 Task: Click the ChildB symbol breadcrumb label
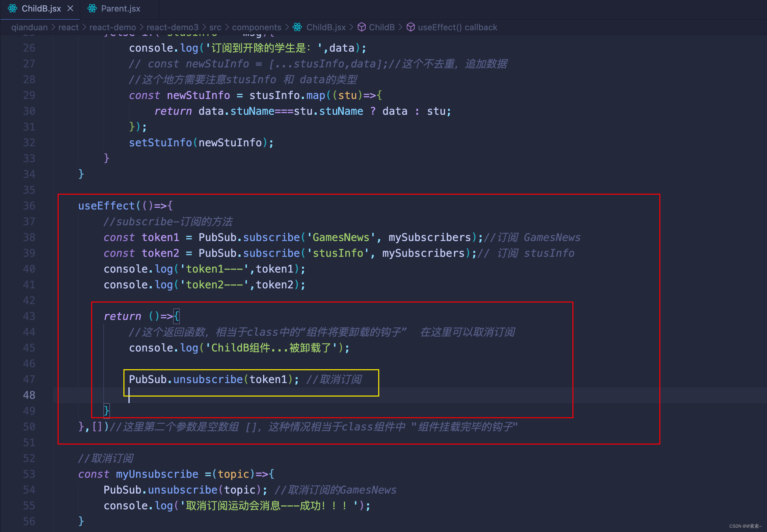coord(381,27)
